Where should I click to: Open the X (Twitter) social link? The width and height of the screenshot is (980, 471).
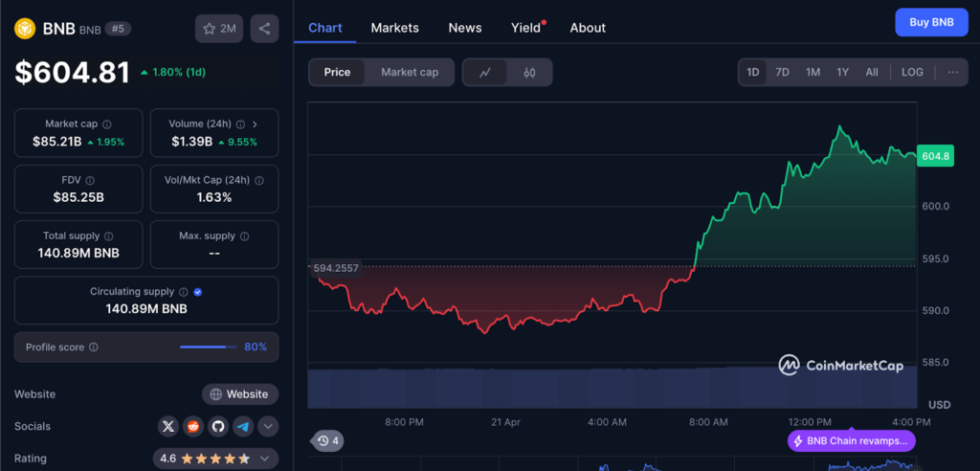pos(169,426)
